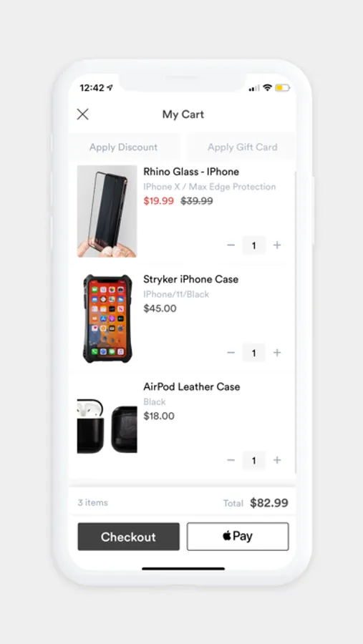Pay with the Apple Pay button
The image size is (363, 644).
point(238,537)
